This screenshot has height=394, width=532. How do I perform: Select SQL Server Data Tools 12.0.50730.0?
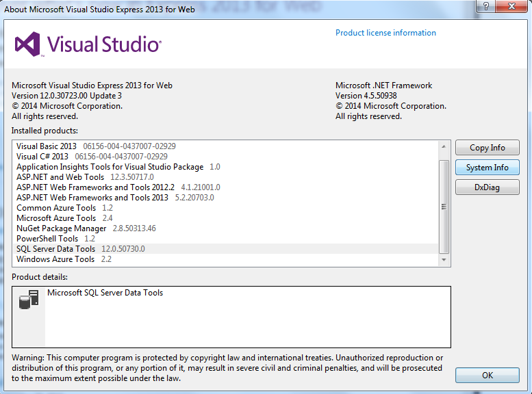click(x=226, y=248)
